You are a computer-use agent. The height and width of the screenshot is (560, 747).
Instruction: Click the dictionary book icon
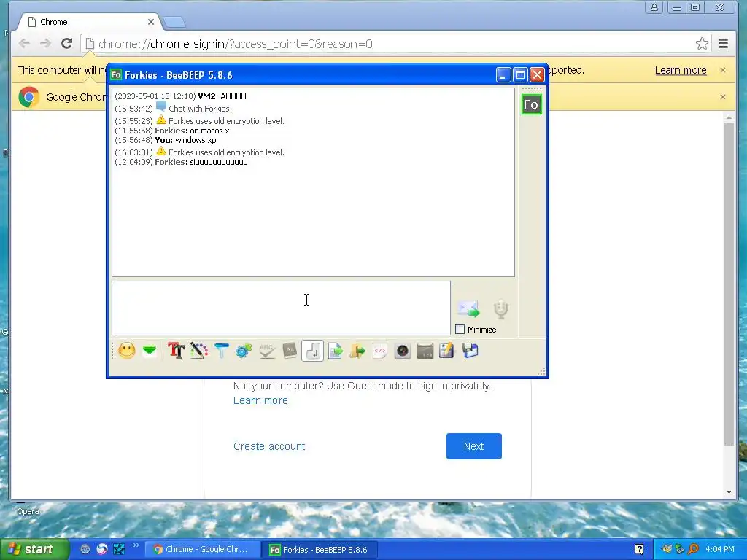tap(290, 351)
